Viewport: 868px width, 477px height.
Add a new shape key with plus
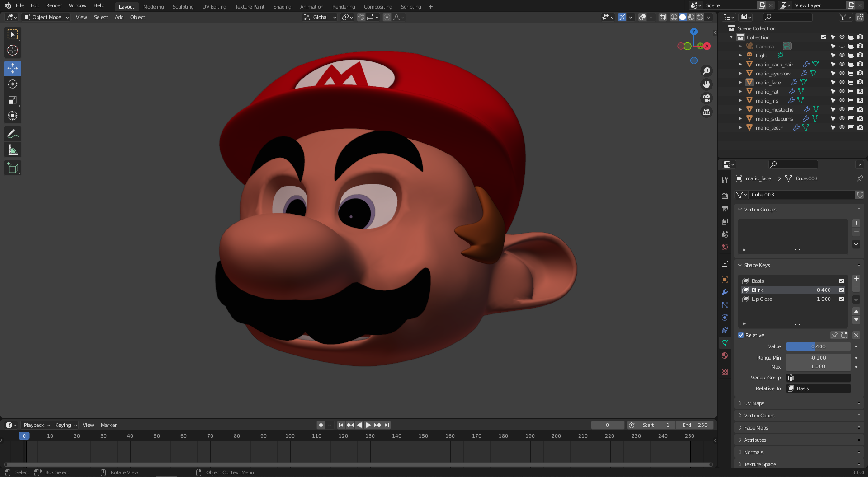pyautogui.click(x=856, y=279)
